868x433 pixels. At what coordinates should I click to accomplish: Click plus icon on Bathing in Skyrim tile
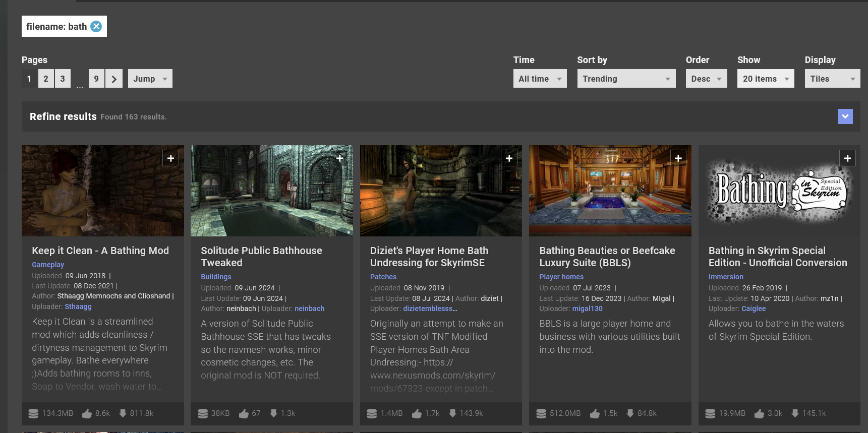[x=847, y=158]
